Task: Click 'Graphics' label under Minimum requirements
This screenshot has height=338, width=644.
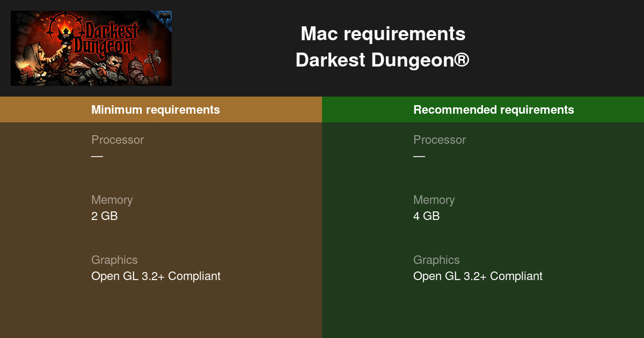Action: click(x=114, y=260)
